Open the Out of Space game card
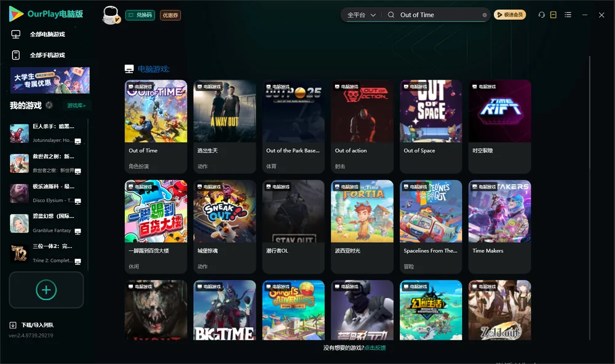615x364 pixels. click(431, 126)
